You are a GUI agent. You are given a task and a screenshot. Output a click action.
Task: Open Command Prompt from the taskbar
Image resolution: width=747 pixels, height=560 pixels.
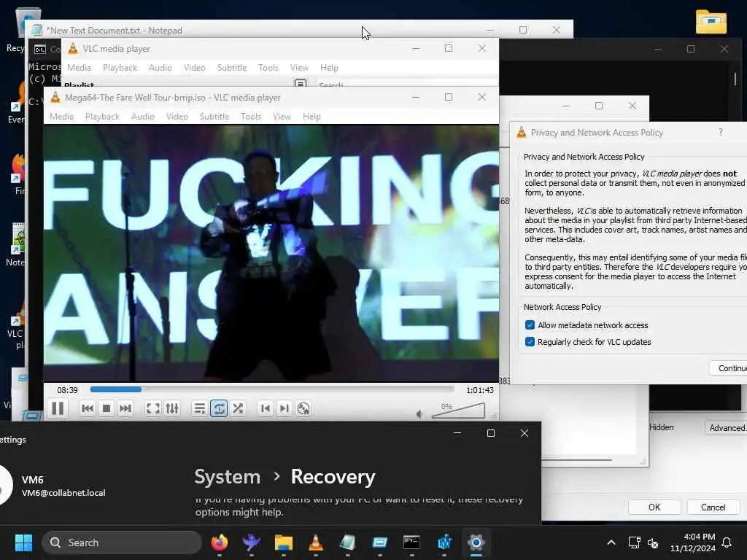411,542
